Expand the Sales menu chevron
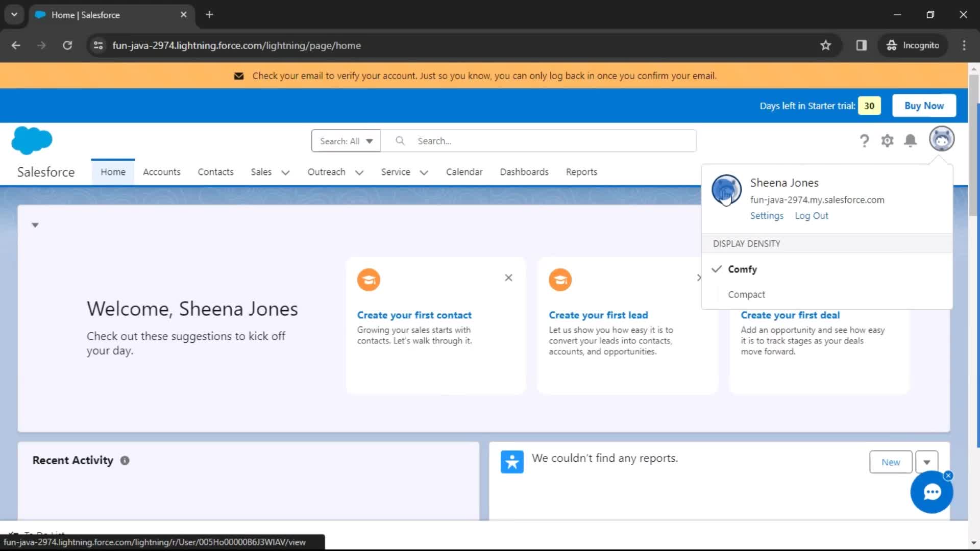The height and width of the screenshot is (551, 980). click(285, 172)
